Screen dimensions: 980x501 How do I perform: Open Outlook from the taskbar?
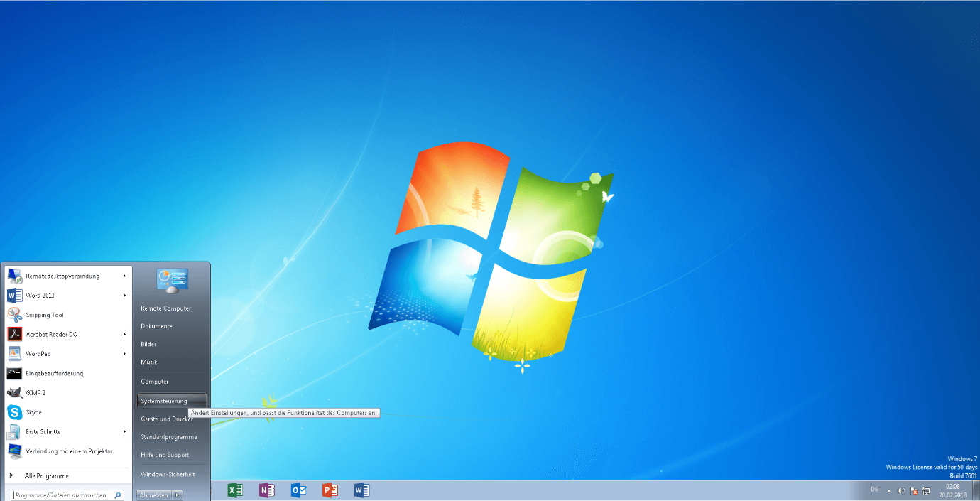tap(298, 490)
